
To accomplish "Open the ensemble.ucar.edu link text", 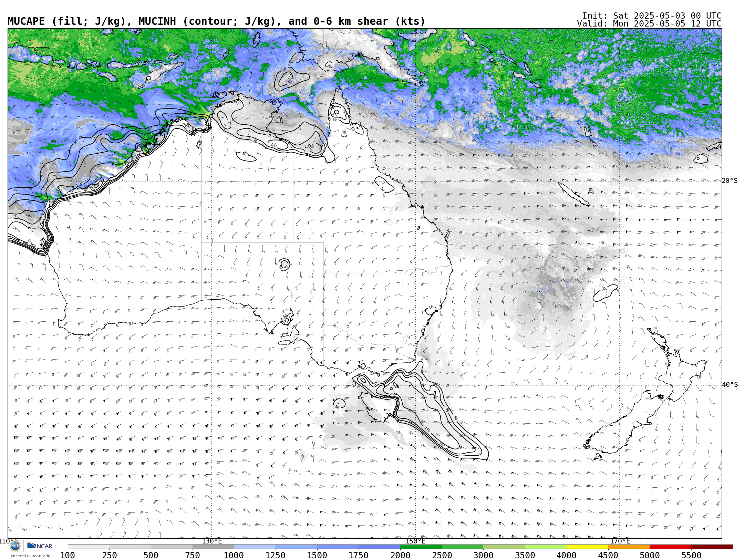I will pos(30,556).
